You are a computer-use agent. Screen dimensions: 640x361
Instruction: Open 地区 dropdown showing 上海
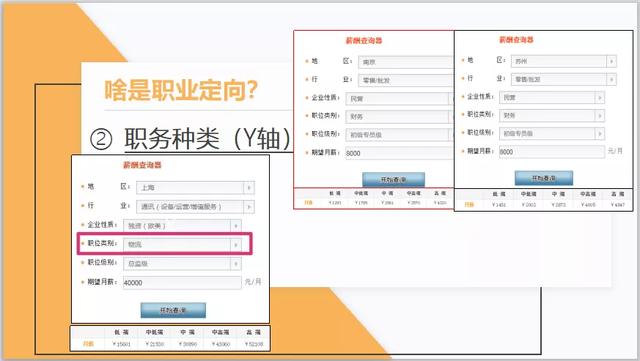(x=195, y=187)
